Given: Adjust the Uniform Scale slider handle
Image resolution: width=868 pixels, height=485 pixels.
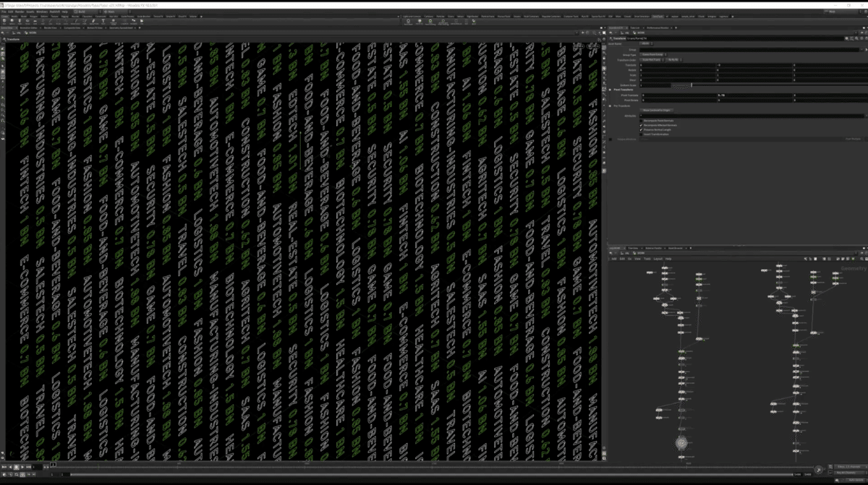Looking at the screenshot, I should tap(692, 85).
